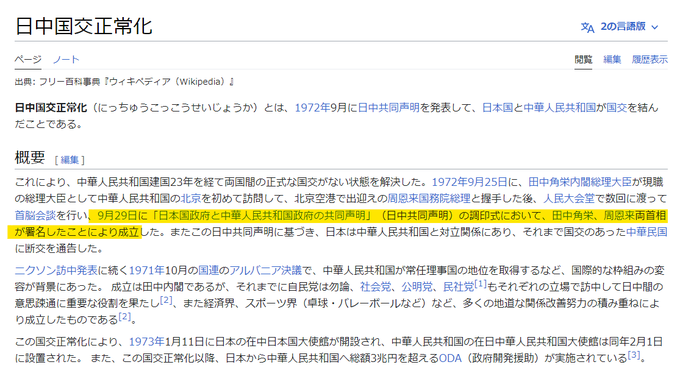680x376 pixels.
Task: Click bold 日中国交正常化 in the intro paragraph
Action: pos(51,108)
